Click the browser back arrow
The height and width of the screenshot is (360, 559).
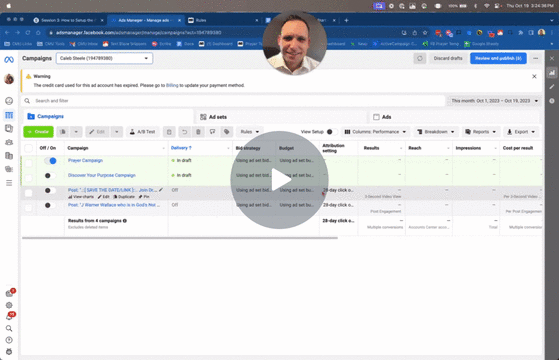coord(7,33)
